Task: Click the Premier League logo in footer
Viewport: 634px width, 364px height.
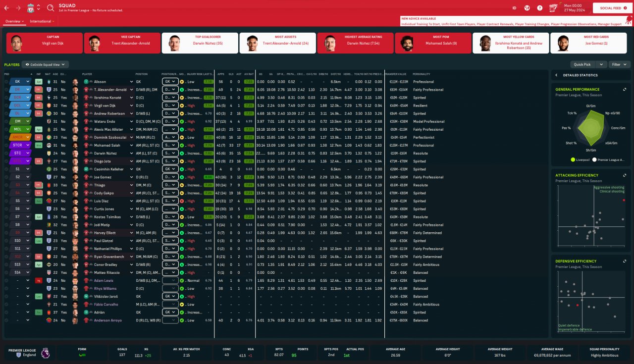Action: tap(45, 353)
